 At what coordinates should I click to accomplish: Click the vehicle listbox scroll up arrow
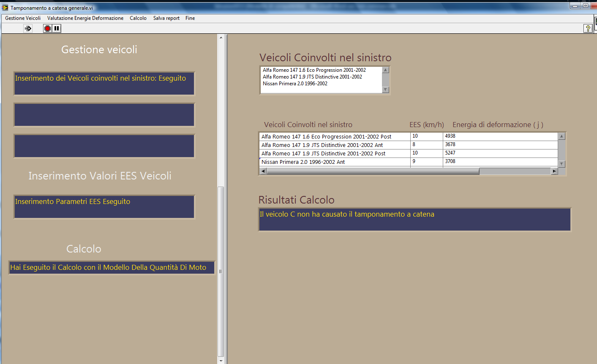385,70
